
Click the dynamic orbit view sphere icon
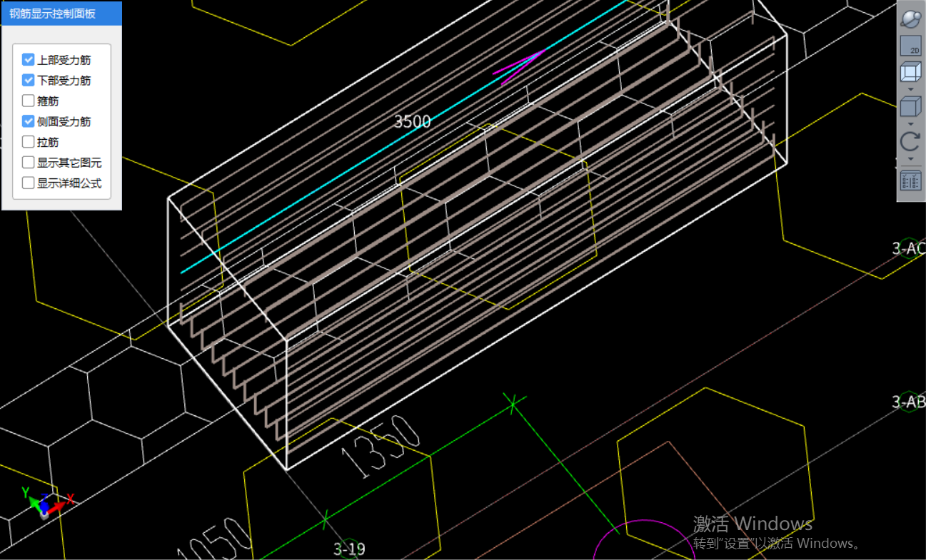(910, 19)
